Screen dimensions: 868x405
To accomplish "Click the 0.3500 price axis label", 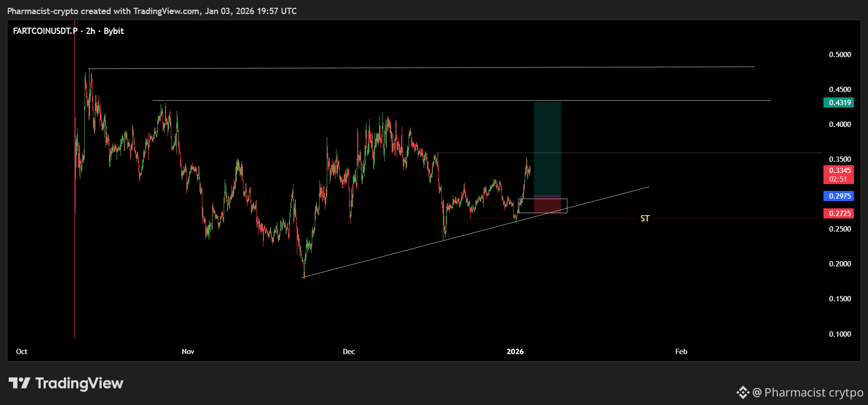I will pyautogui.click(x=840, y=159).
